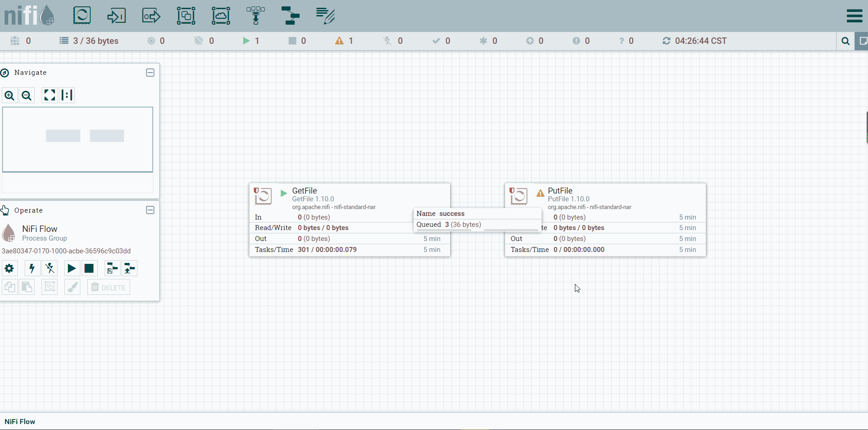868x430 pixels.
Task: Start the NiFi Flow with play button
Action: [x=72, y=268]
